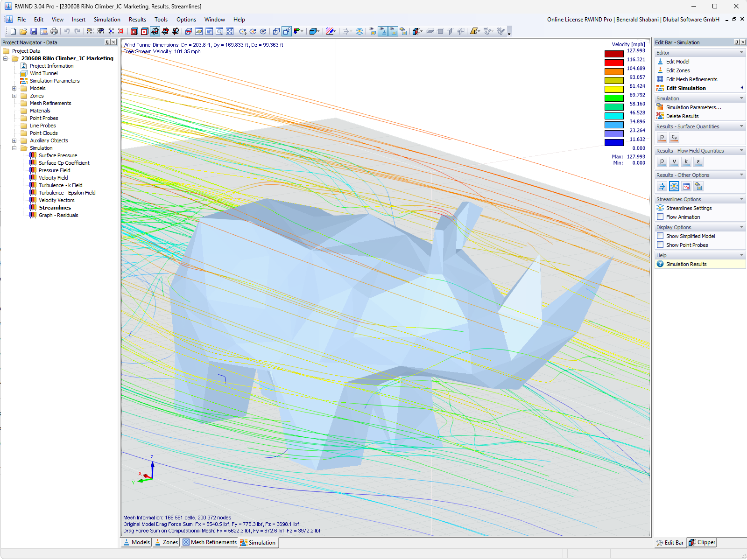Image resolution: width=747 pixels, height=560 pixels.
Task: Open the Surface Pressure result icon
Action: click(x=57, y=155)
